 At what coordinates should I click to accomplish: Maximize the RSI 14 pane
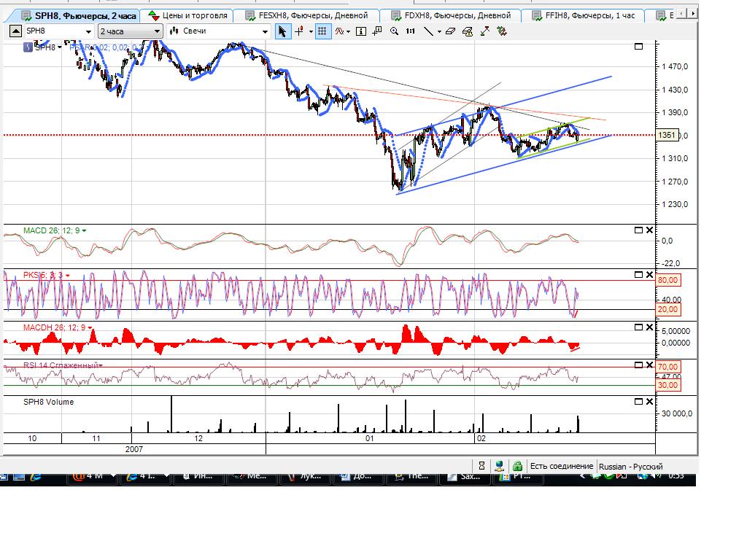pyautogui.click(x=639, y=365)
